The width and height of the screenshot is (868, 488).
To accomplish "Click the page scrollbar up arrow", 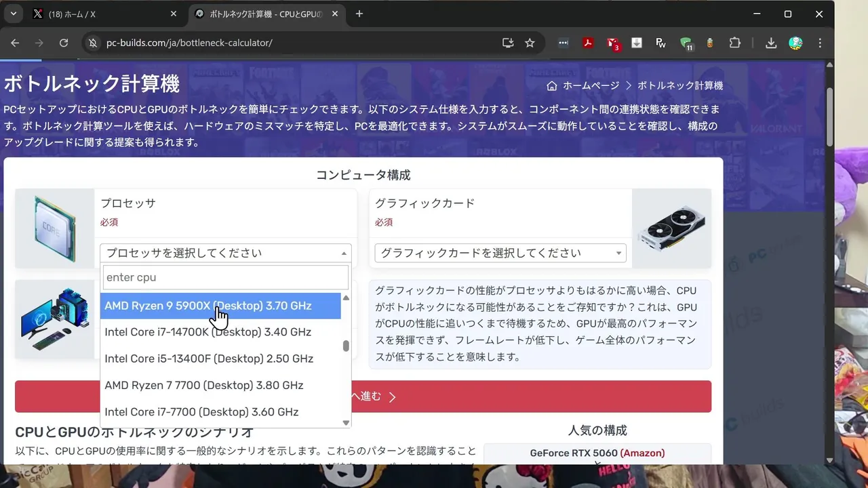I will [x=829, y=65].
